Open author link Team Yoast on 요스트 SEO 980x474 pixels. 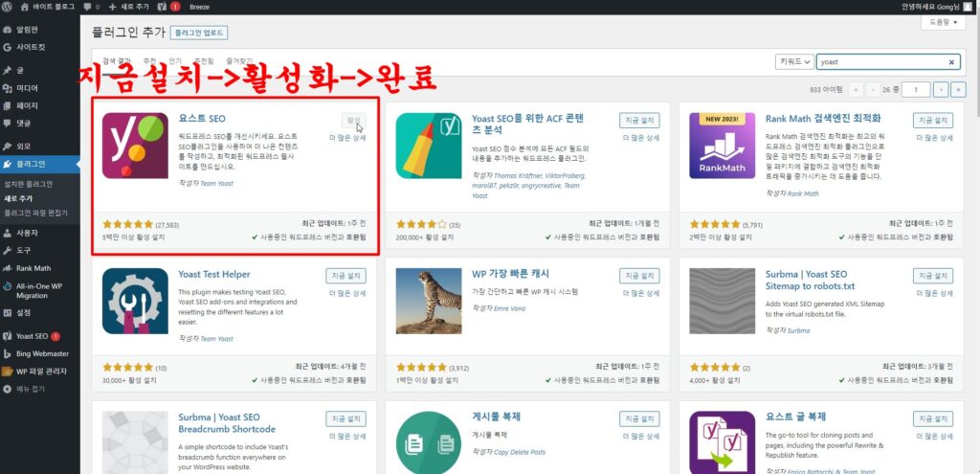(x=217, y=183)
